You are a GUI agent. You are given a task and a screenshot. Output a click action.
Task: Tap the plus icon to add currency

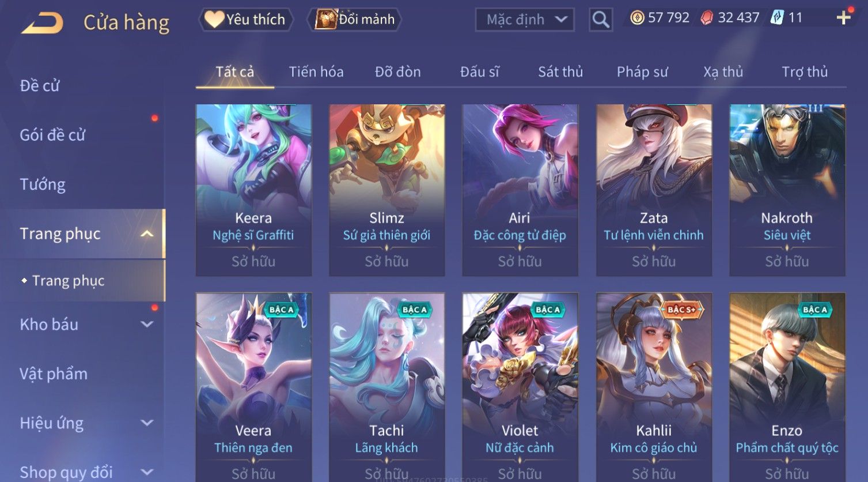pyautogui.click(x=843, y=18)
